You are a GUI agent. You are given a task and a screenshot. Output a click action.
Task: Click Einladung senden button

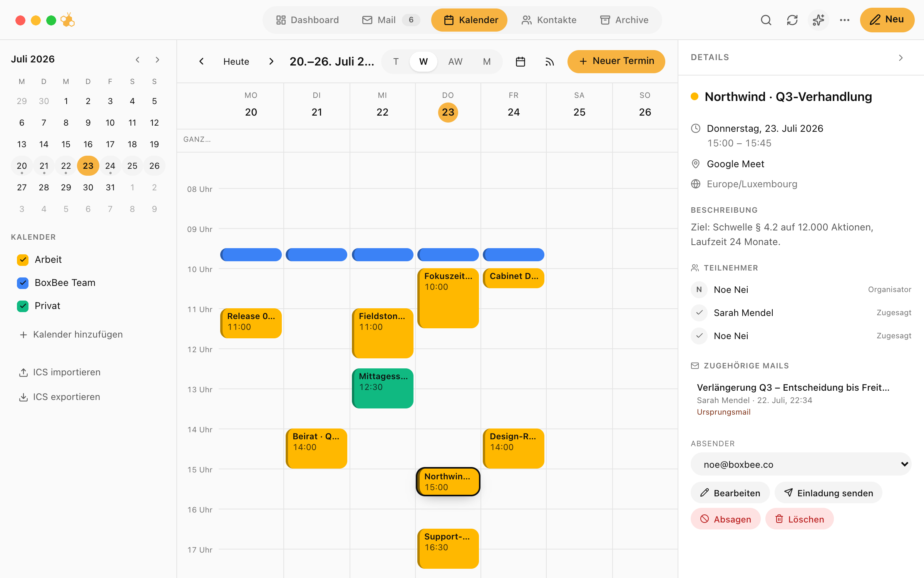tap(829, 493)
